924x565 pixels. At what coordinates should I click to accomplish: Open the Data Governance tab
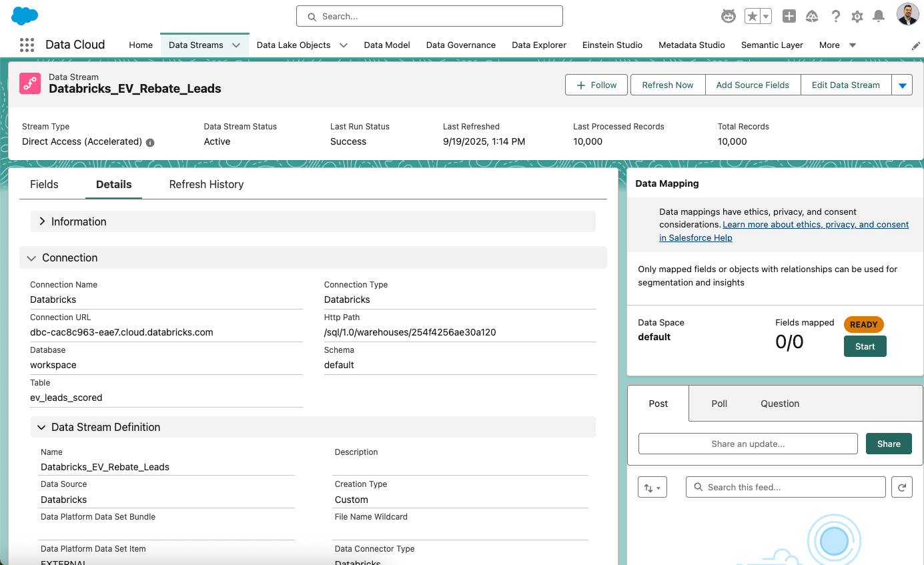[x=461, y=45]
